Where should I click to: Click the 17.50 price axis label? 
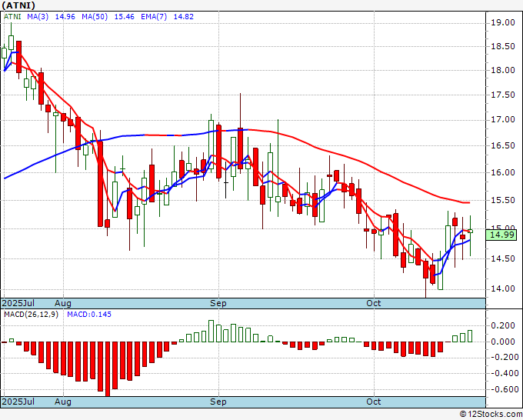click(x=503, y=95)
